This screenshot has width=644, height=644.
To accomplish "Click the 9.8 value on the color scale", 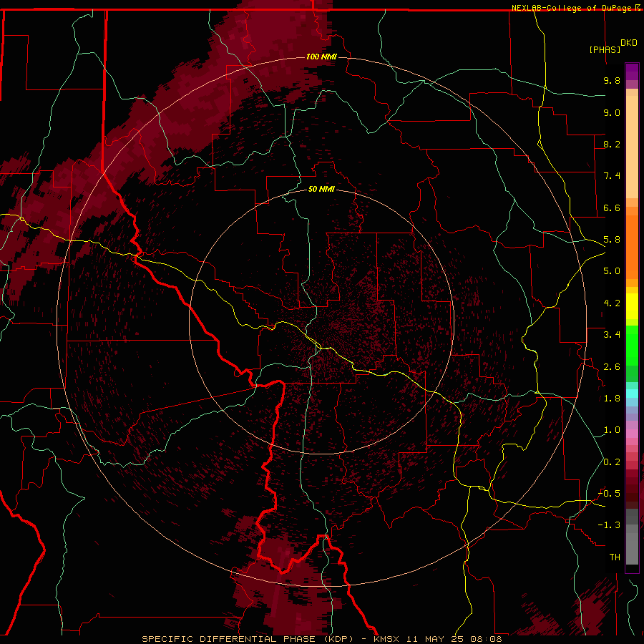I will click(612, 80).
